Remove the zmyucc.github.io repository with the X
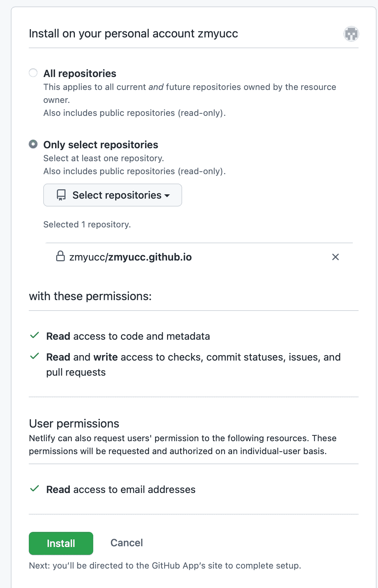Viewport: 378px width, 588px height. (x=335, y=257)
